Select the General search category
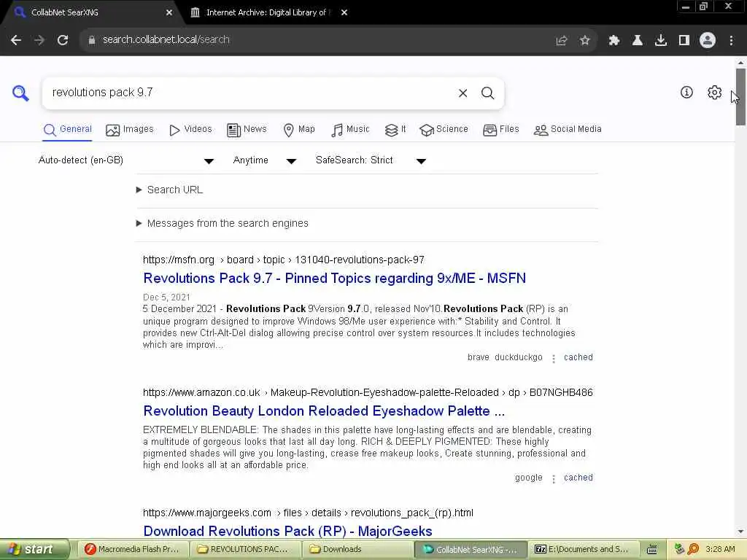This screenshot has height=560, width=747. point(67,130)
